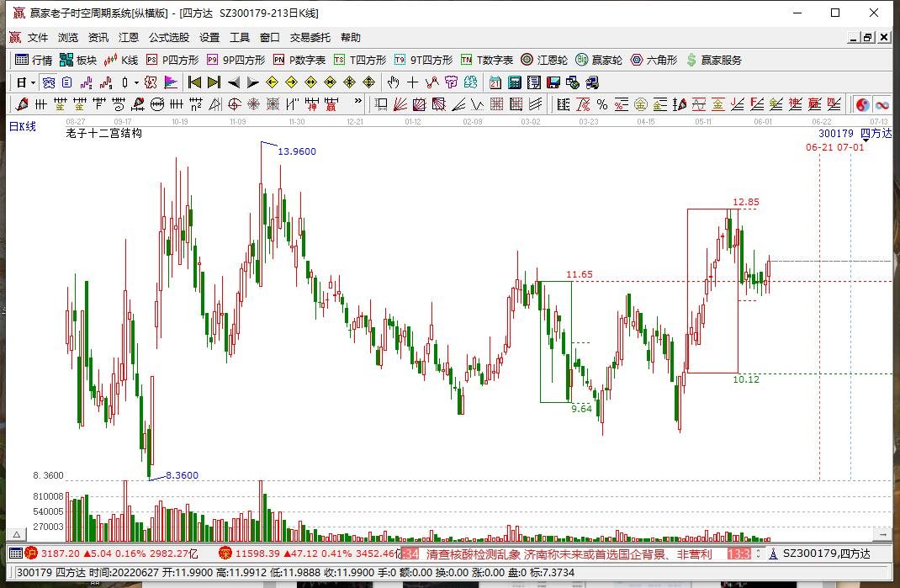Open the 文件 menu
The width and height of the screenshot is (900, 588).
click(38, 37)
